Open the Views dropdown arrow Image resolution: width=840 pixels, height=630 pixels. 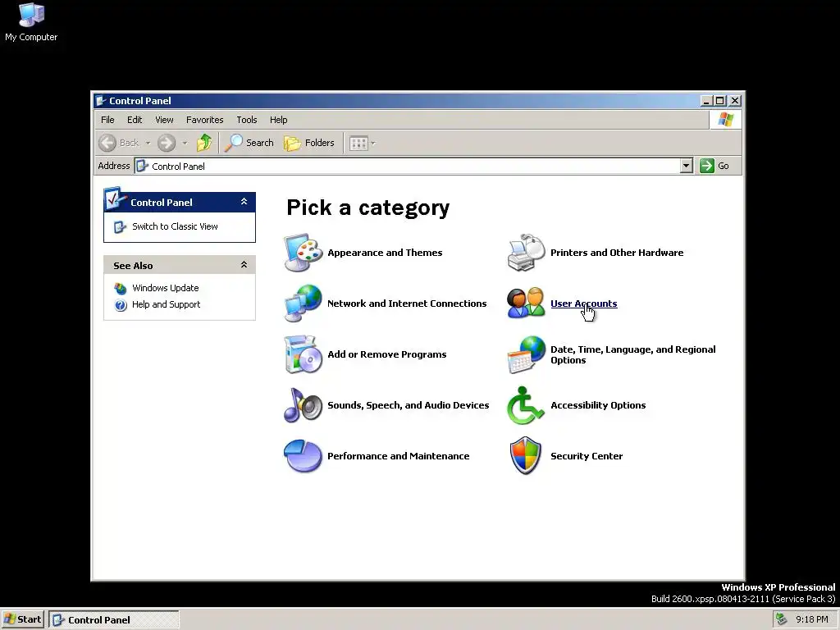373,143
